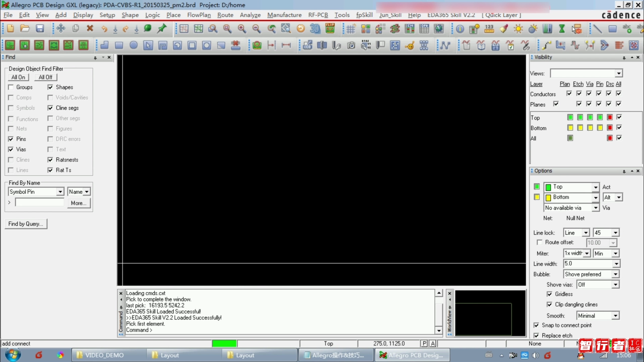
Task: Open the Line lock type dropdown
Action: [586, 233]
